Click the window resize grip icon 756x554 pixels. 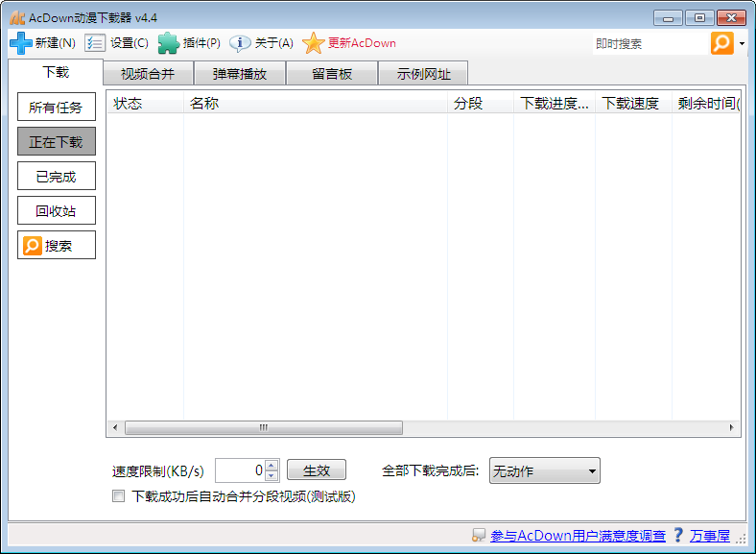coord(740,539)
